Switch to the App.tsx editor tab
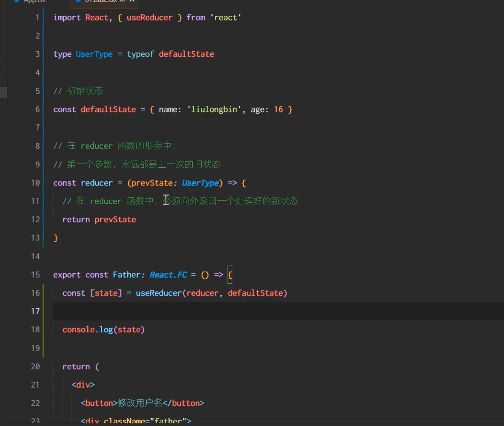Screen dimensions: 504x426 click(34, 1)
